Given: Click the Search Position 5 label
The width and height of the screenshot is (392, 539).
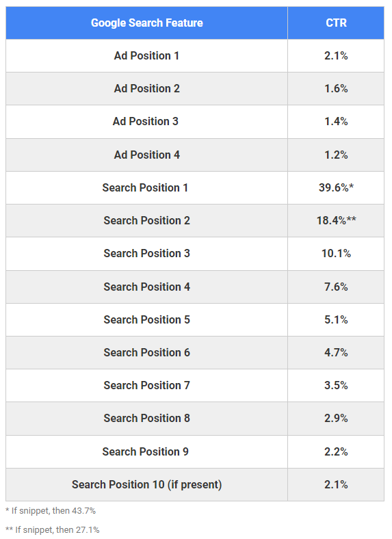Looking at the screenshot, I should tap(147, 319).
